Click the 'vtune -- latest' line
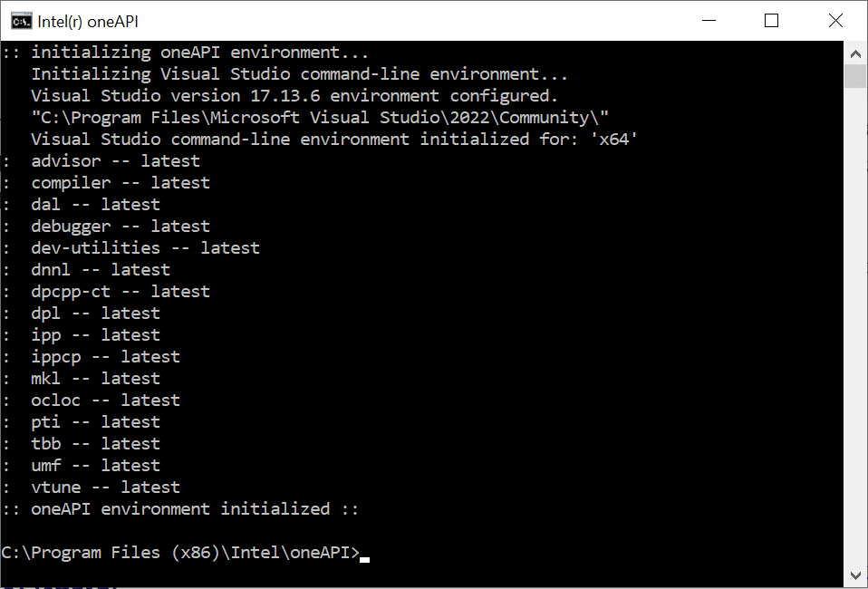Screen dimensions: 868x589 click(106, 488)
